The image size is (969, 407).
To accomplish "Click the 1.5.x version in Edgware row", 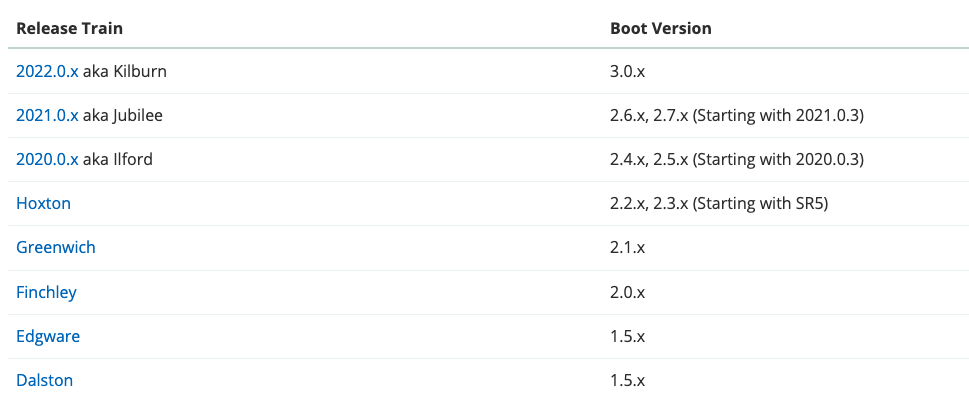I will point(627,336).
